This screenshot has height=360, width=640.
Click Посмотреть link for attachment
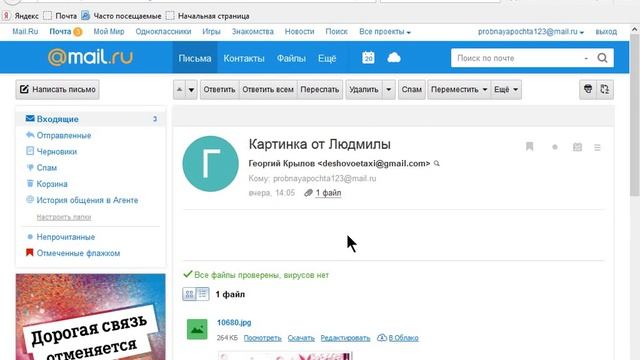[x=262, y=338]
